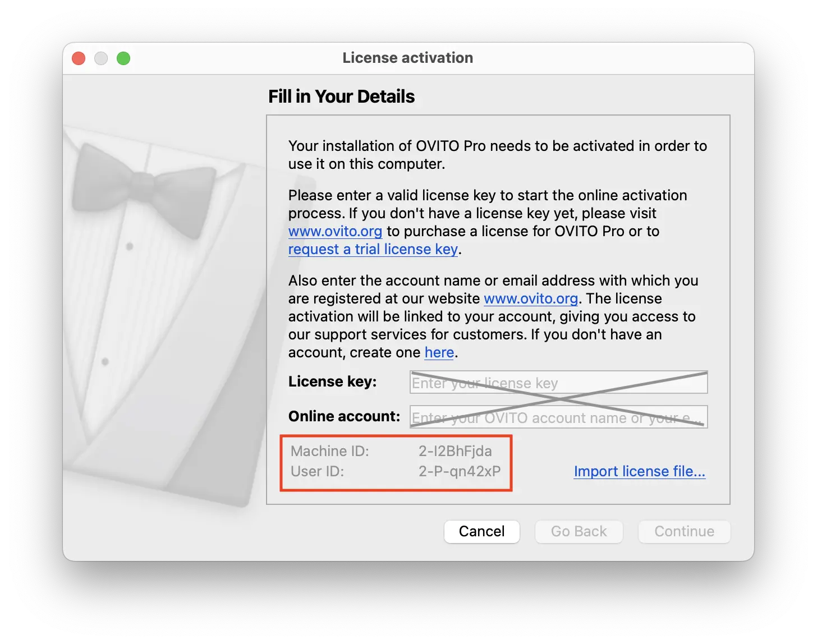Open the request a trial license key link

373,249
